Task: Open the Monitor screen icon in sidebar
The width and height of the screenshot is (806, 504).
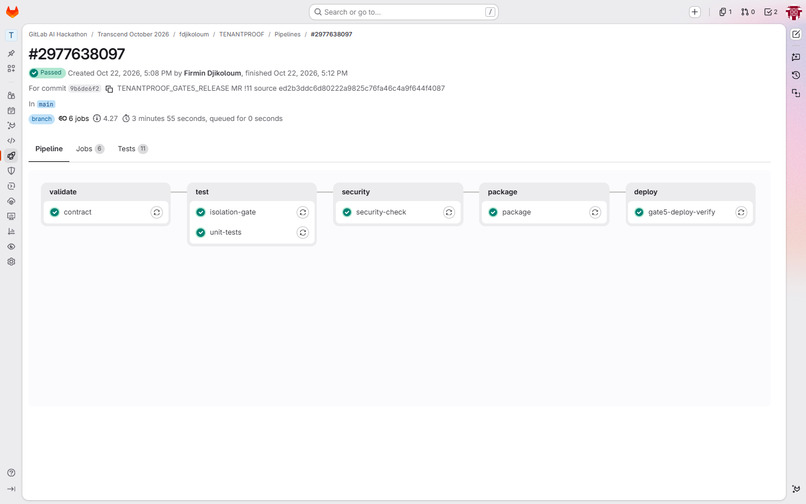Action: click(11, 216)
